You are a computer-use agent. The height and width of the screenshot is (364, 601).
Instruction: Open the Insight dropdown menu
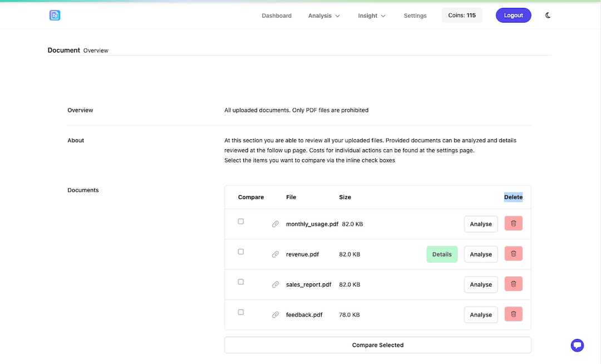pos(371,16)
